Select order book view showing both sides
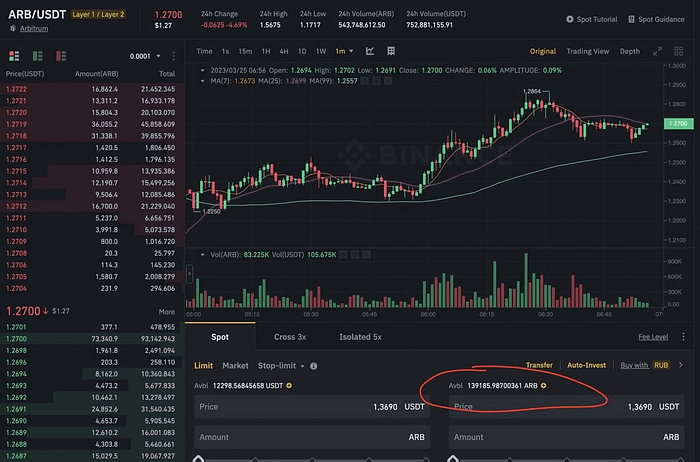Image resolution: width=700 pixels, height=462 pixels. coord(14,56)
